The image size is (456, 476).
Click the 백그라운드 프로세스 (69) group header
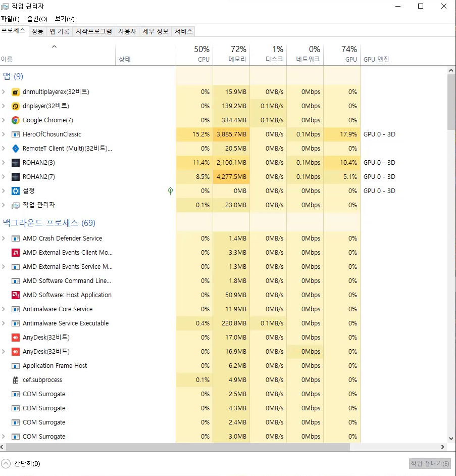49,223
